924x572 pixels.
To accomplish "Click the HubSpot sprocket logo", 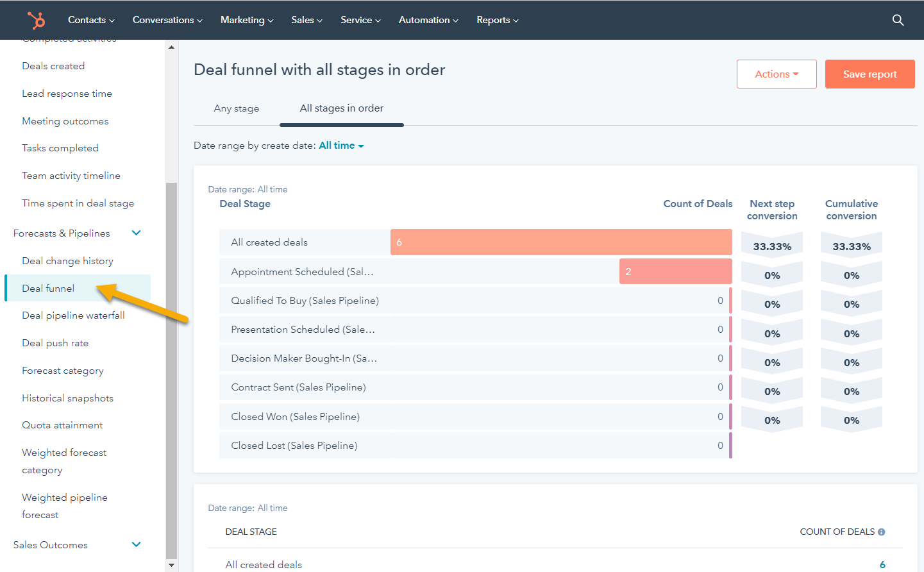I will [x=37, y=20].
